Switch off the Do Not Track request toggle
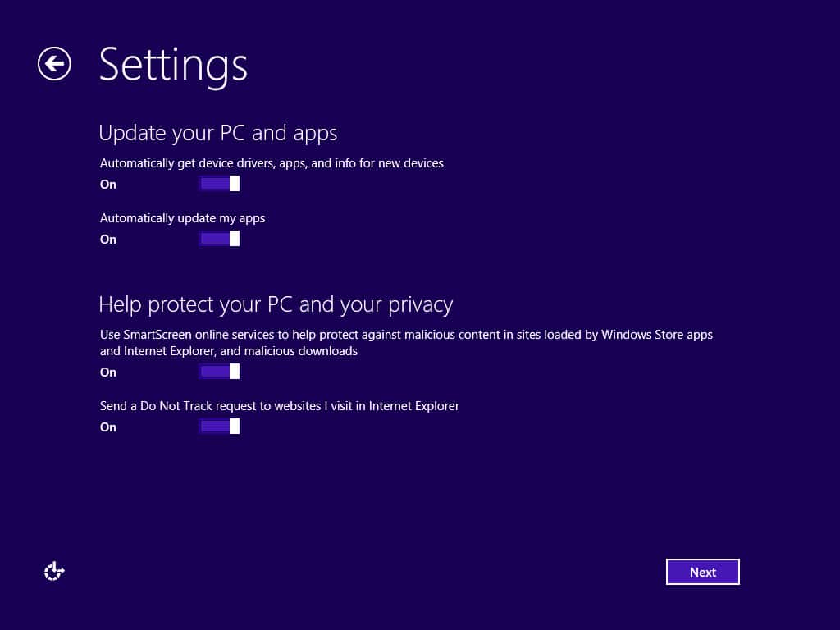The width and height of the screenshot is (840, 630). click(219, 427)
